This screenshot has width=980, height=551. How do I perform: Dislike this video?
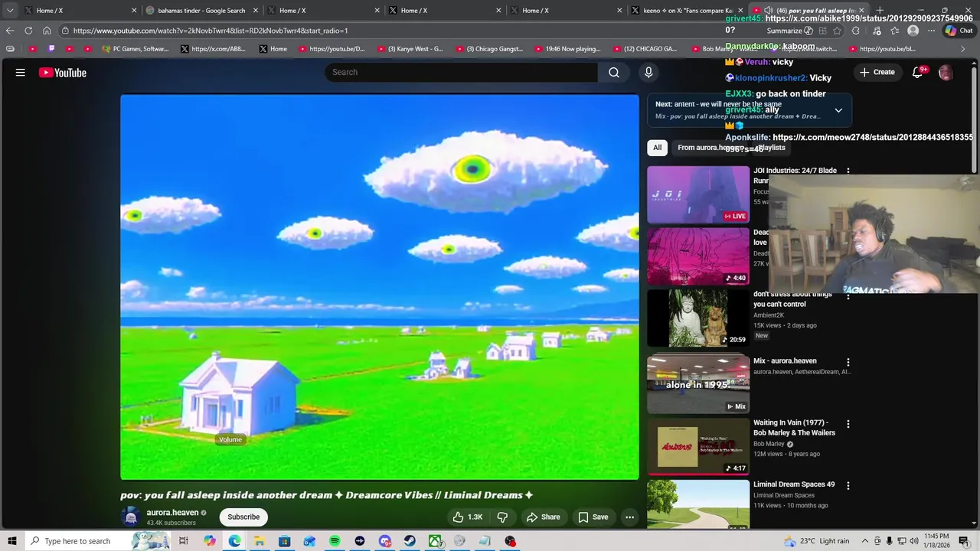pos(502,517)
